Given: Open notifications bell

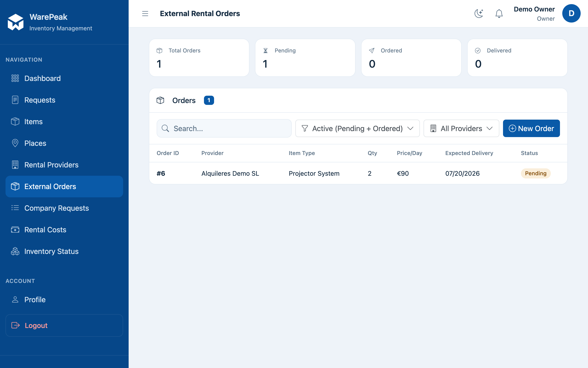Looking at the screenshot, I should 499,14.
